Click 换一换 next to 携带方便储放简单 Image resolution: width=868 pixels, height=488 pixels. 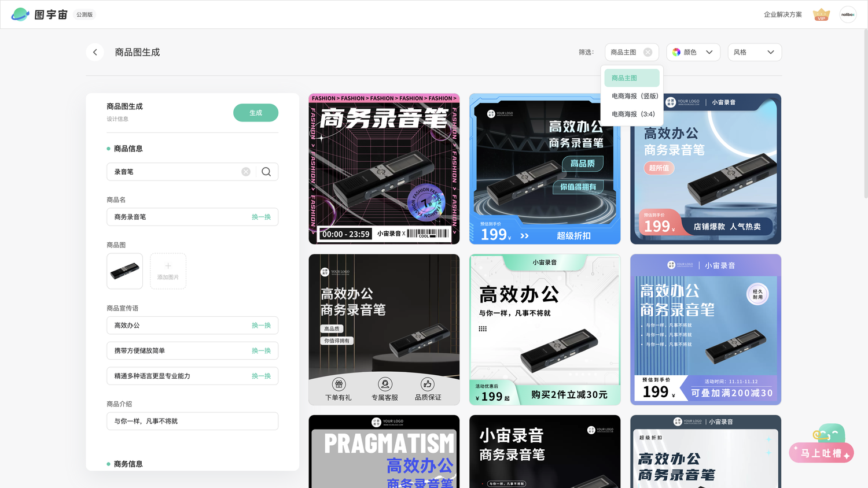coord(261,351)
